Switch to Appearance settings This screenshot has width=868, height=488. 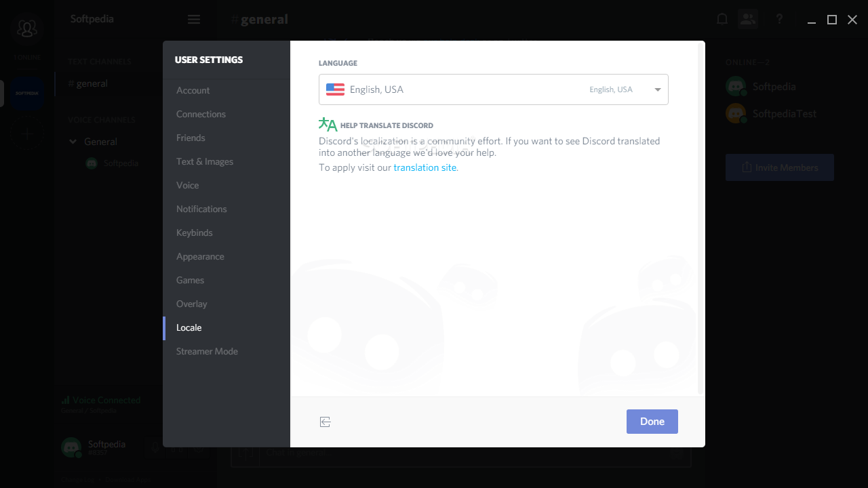pyautogui.click(x=226, y=256)
